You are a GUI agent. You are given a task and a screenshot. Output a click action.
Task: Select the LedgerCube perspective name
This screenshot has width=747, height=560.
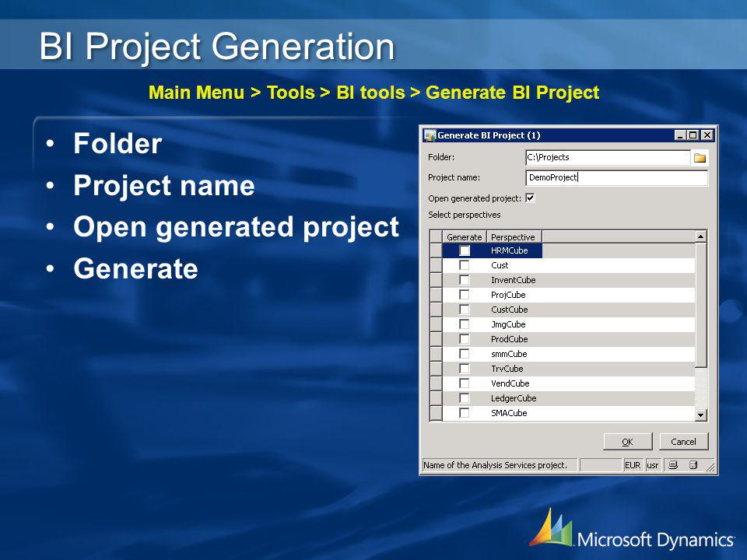point(514,398)
